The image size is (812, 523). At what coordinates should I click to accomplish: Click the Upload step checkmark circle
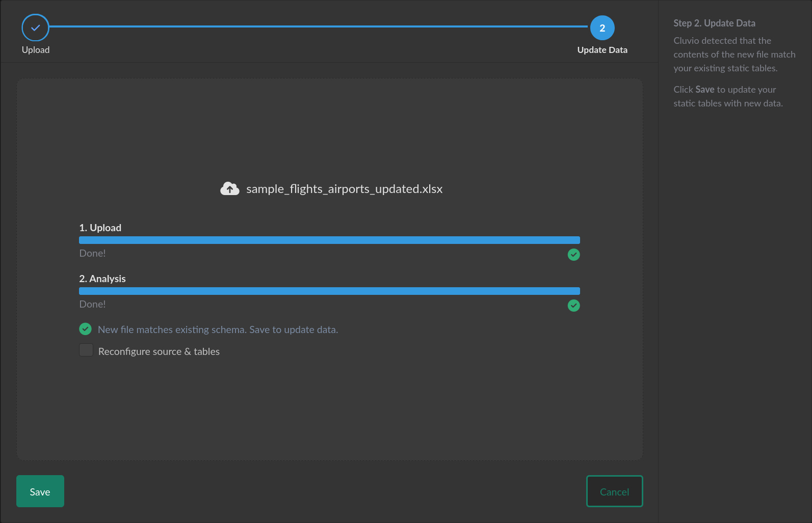point(35,28)
